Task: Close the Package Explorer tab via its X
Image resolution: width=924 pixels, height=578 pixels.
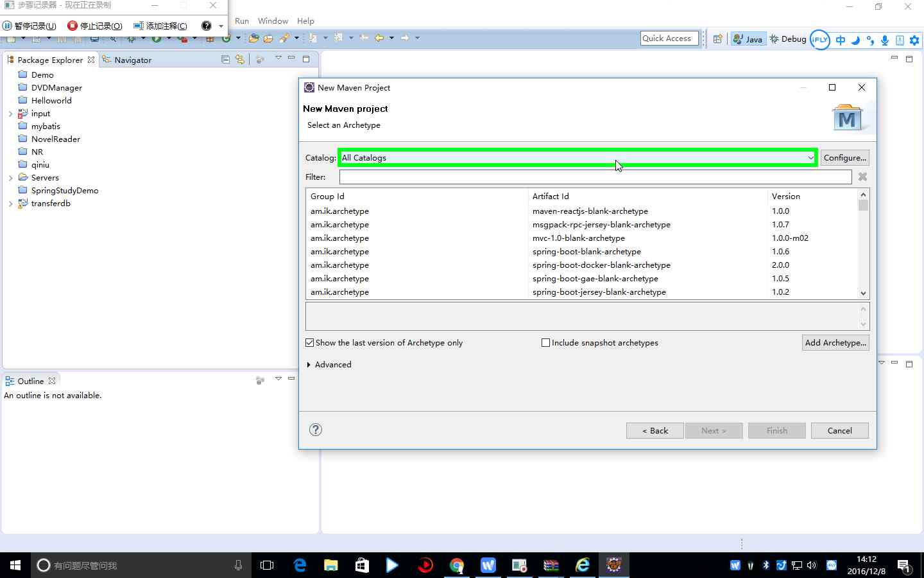Action: pyautogui.click(x=91, y=60)
